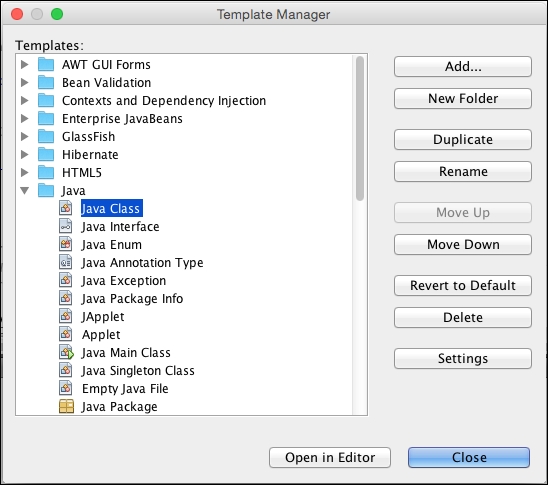Screen dimensions: 548x485
Task: Select the HTML5 folder label
Action: click(82, 173)
